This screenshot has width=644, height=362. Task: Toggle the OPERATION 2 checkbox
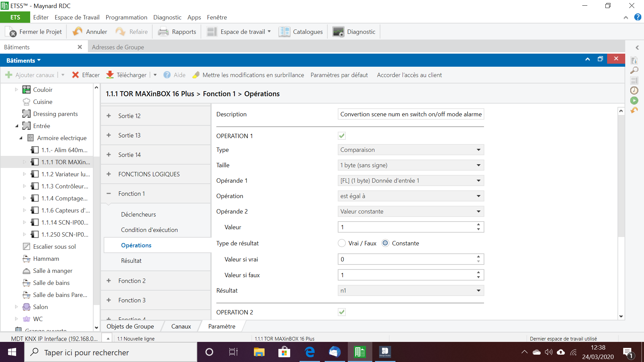coord(342,312)
